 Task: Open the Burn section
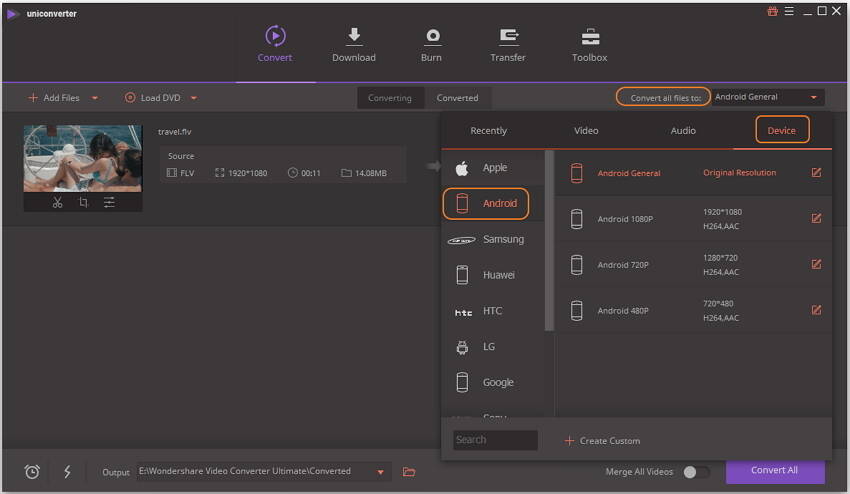432,44
